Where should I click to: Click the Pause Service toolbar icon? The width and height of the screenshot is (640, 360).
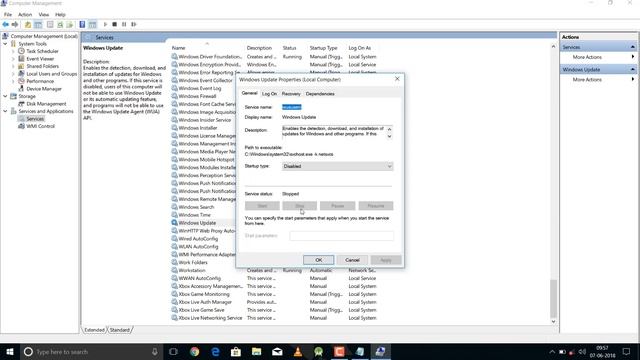click(124, 24)
